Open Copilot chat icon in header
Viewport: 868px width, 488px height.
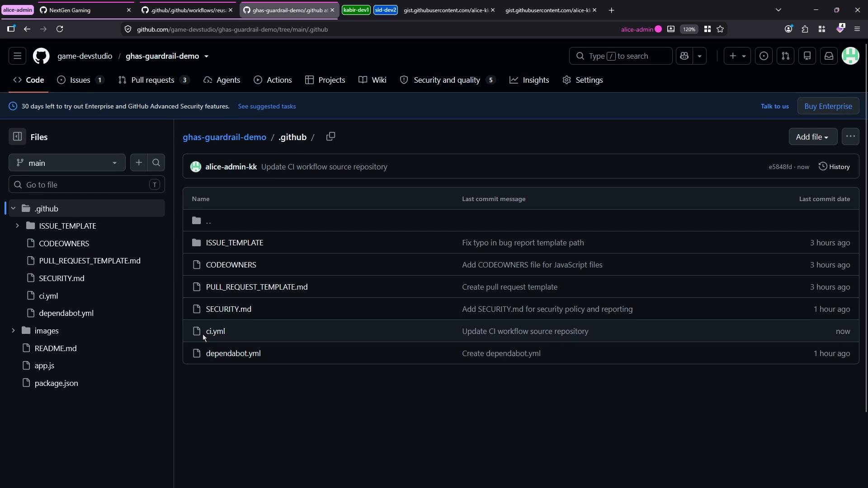tap(684, 56)
